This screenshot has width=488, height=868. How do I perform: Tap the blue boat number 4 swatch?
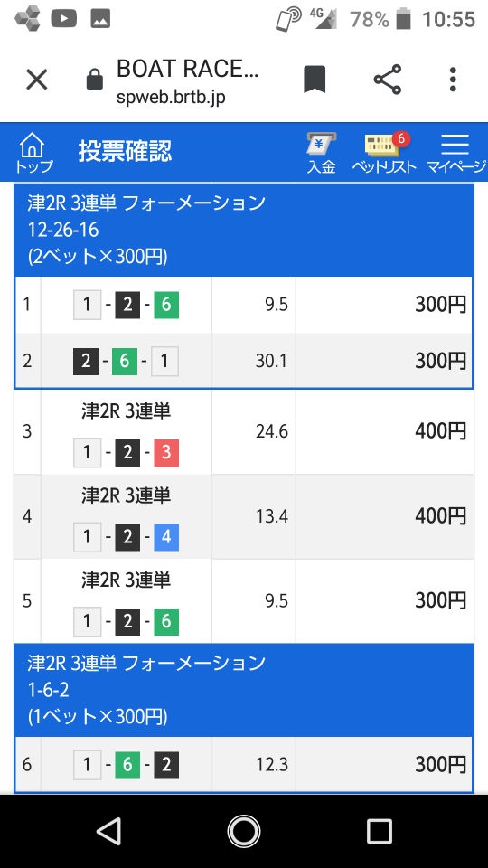pyautogui.click(x=166, y=537)
